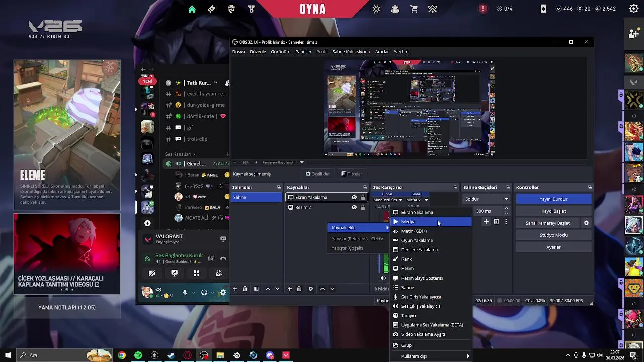Undock the Kontroller panel
This screenshot has width=644, height=362.
[590, 187]
